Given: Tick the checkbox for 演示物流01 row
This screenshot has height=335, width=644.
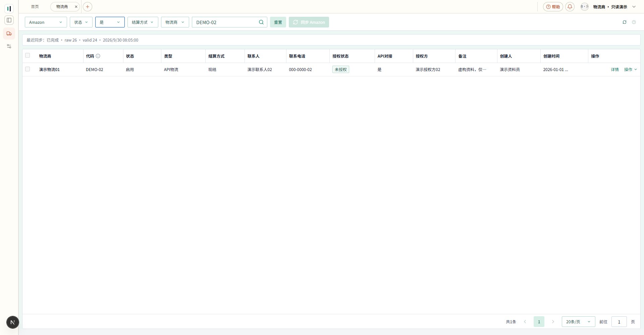Looking at the screenshot, I should (x=28, y=69).
